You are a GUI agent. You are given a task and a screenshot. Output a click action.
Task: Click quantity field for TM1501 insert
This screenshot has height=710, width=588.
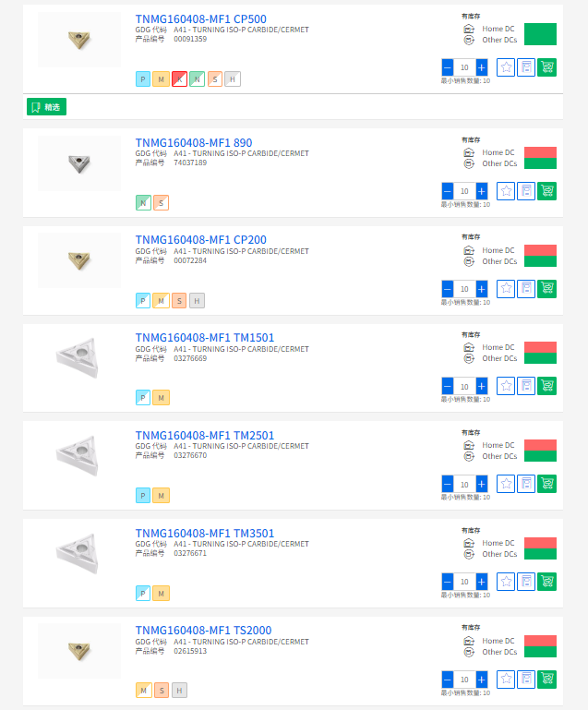coord(464,386)
